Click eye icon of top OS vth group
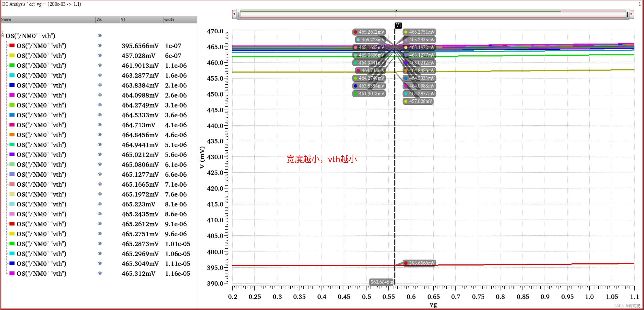 tap(99, 36)
